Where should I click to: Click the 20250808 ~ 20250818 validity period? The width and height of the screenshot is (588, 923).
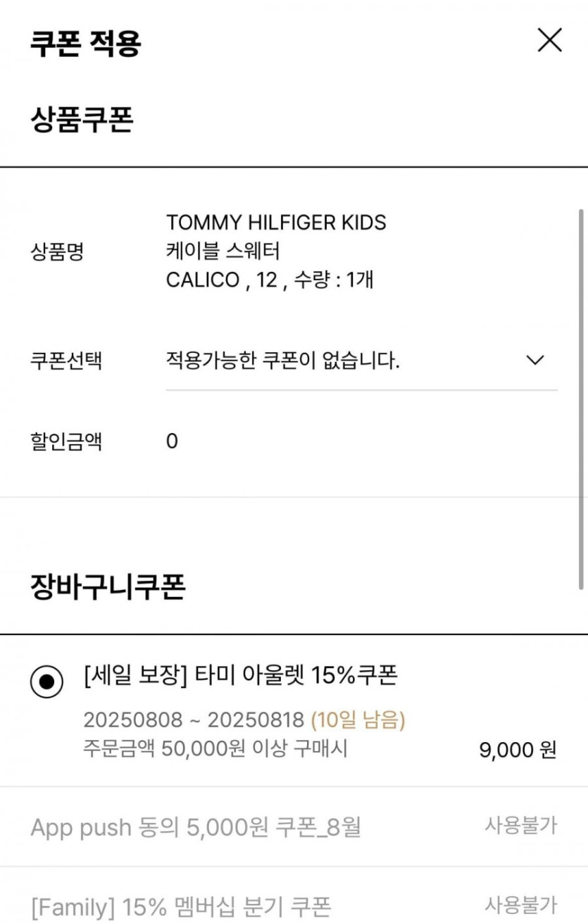(194, 720)
